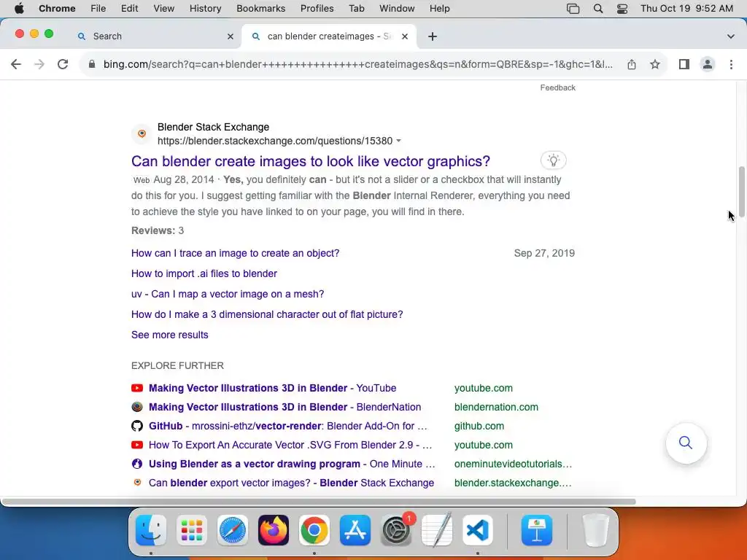
Task: Click the Feedback link
Action: pyautogui.click(x=557, y=87)
